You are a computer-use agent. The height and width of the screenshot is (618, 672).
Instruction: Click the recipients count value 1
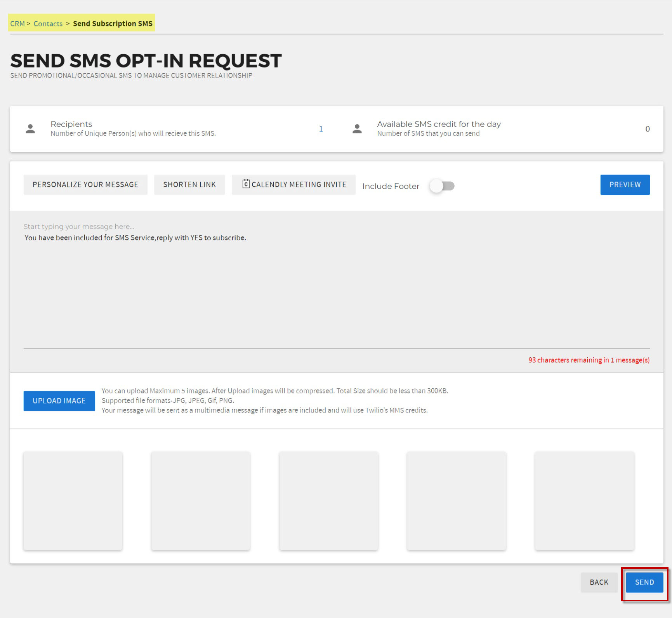click(321, 129)
